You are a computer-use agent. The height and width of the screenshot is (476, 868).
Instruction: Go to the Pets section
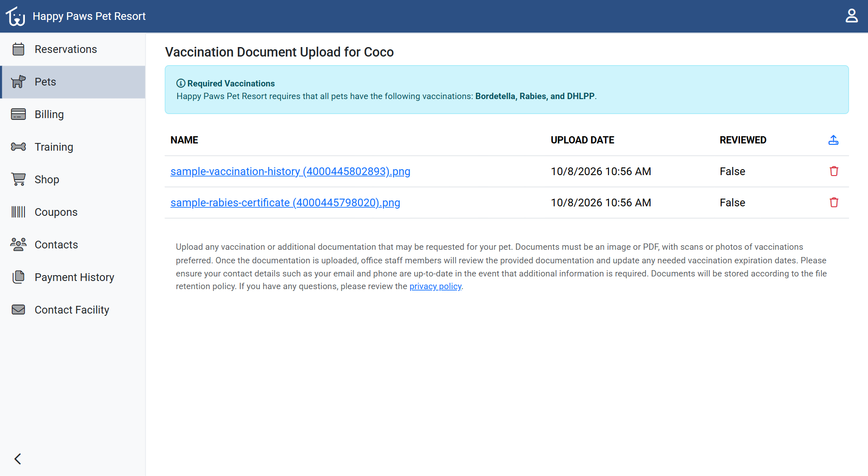click(x=73, y=82)
